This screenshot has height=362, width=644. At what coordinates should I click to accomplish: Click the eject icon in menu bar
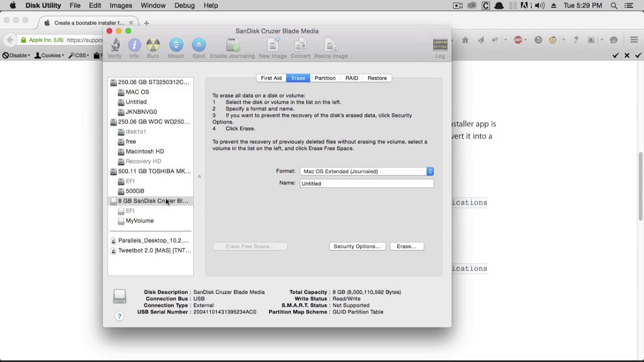coord(554,6)
